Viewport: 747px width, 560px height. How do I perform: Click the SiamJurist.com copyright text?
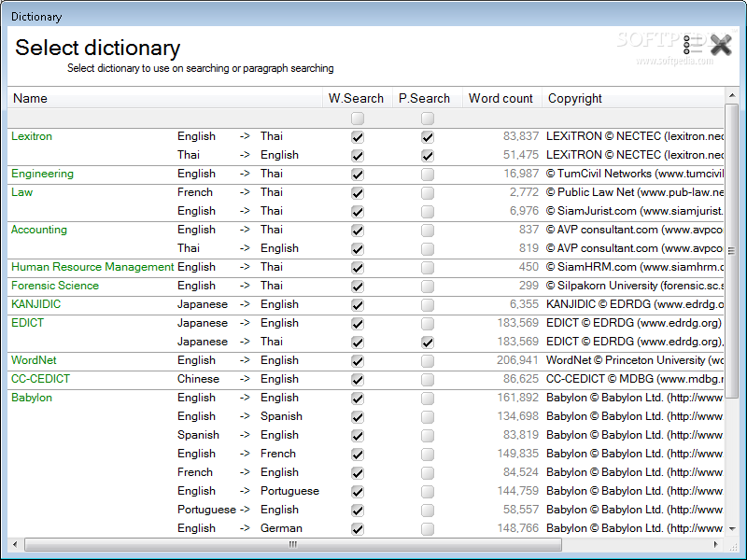pos(635,211)
